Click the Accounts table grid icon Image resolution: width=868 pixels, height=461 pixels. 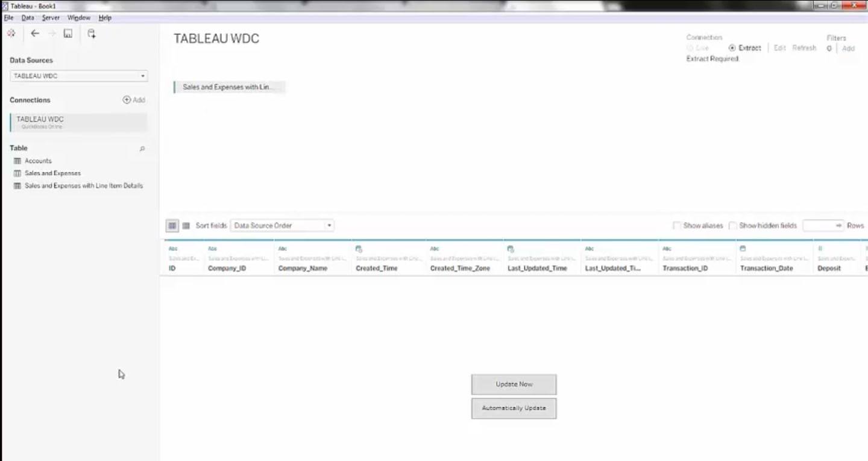[17, 161]
